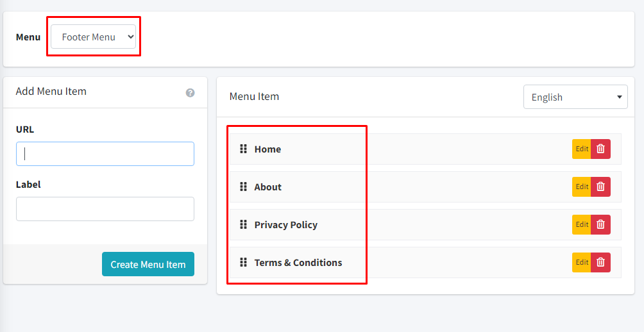
Task: Delete the Terms & Conditions menu item
Action: [600, 263]
